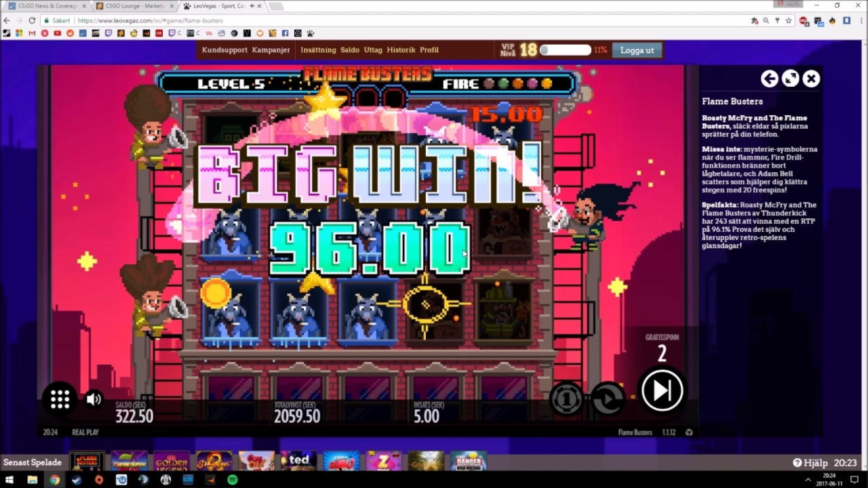Open Kundsupport from top menu
The width and height of the screenshot is (868, 488).
pyautogui.click(x=224, y=50)
